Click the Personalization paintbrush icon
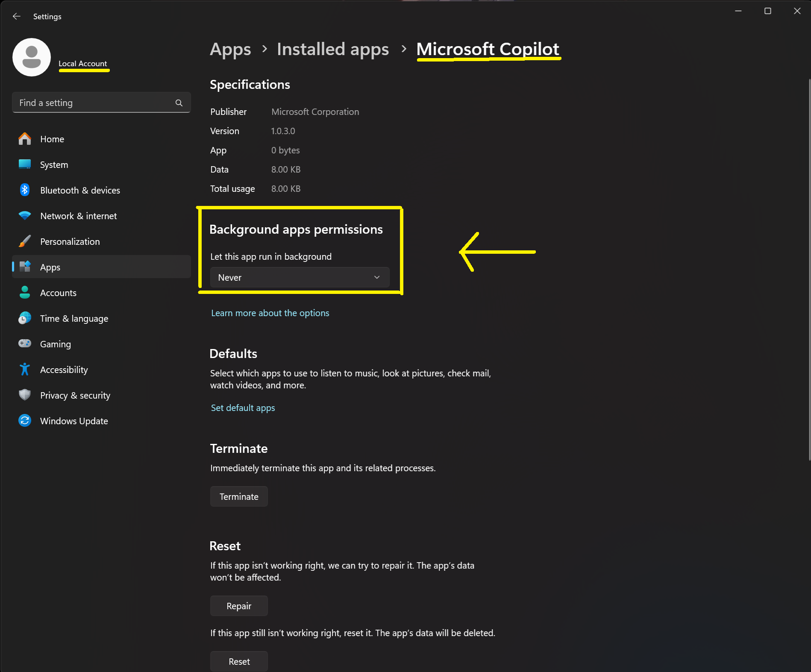The height and width of the screenshot is (672, 811). pyautogui.click(x=25, y=241)
